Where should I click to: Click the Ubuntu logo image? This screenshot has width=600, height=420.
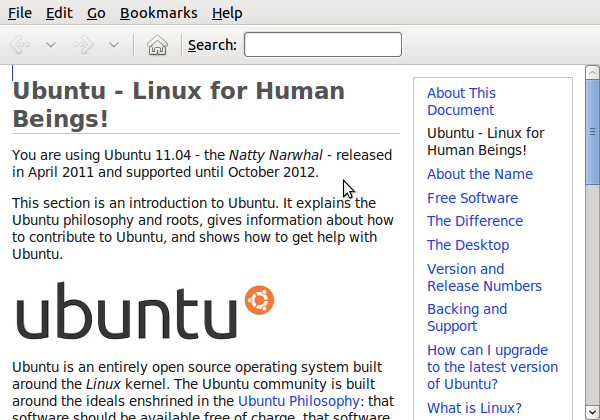click(145, 311)
